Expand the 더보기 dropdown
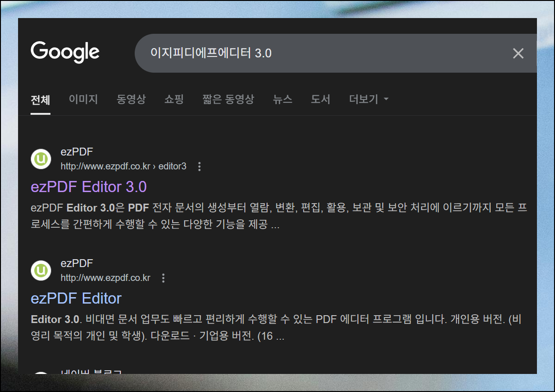555x392 pixels. click(x=368, y=99)
